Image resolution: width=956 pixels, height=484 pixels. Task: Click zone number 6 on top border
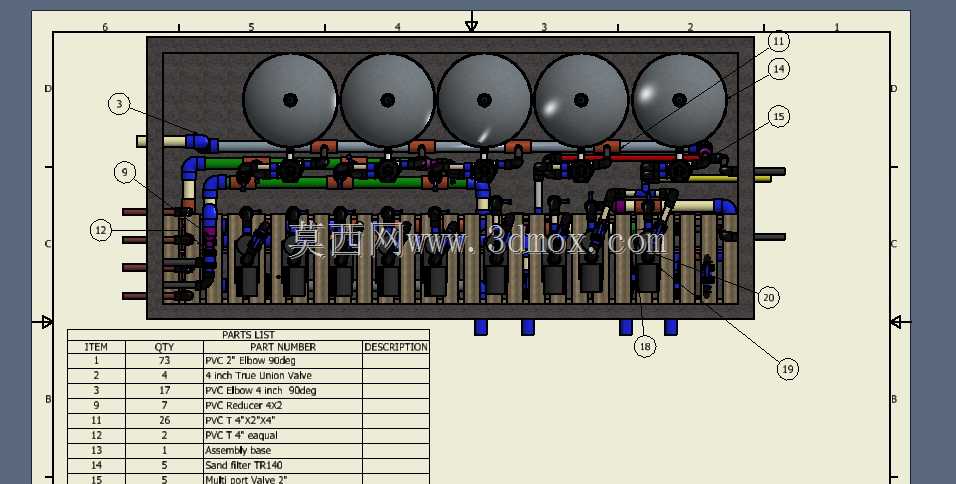[x=105, y=27]
